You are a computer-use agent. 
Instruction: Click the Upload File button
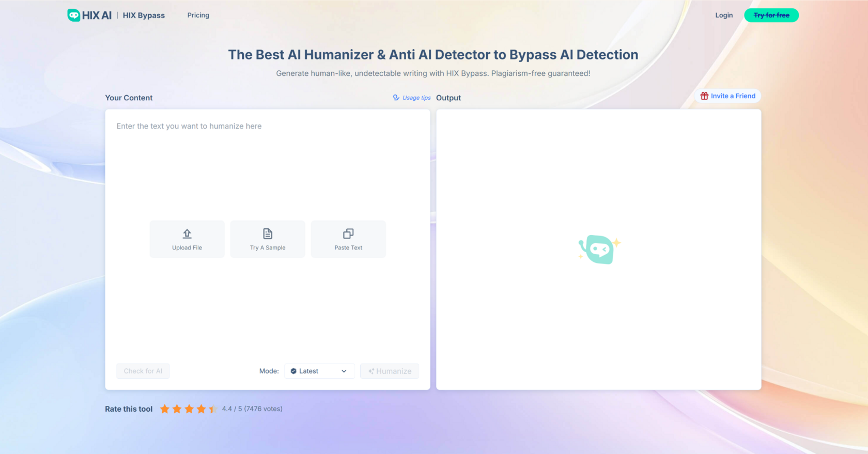[187, 239]
